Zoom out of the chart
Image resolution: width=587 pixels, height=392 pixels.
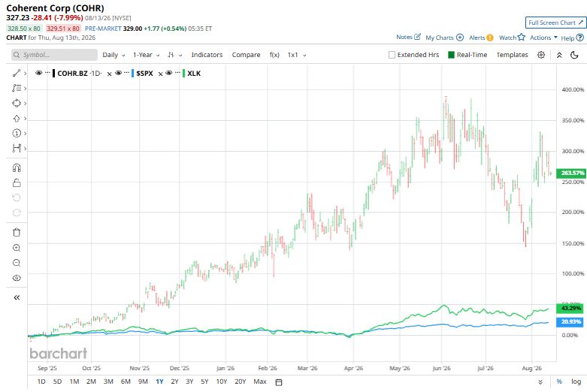click(17, 263)
